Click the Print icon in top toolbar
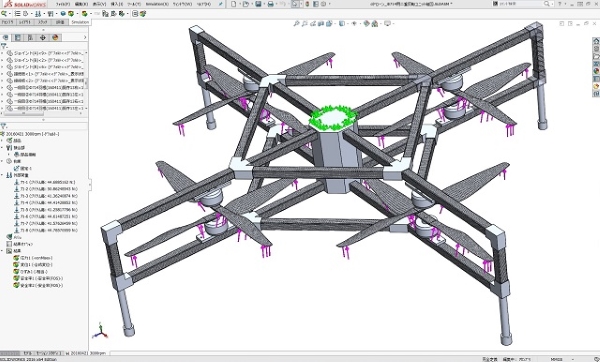 271,4
